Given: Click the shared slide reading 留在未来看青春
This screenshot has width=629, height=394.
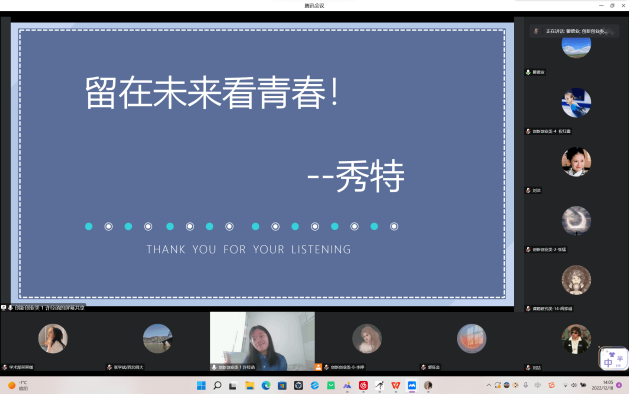Looking at the screenshot, I should click(x=262, y=164).
